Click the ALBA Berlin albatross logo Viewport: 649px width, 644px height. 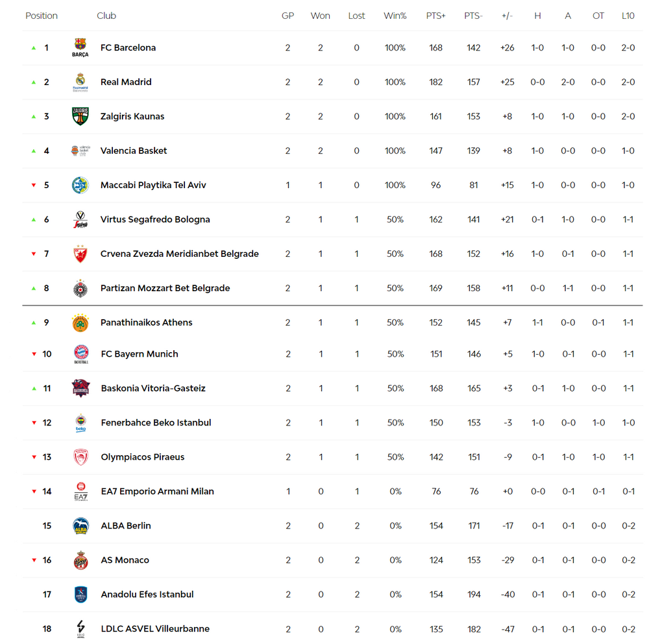click(80, 526)
